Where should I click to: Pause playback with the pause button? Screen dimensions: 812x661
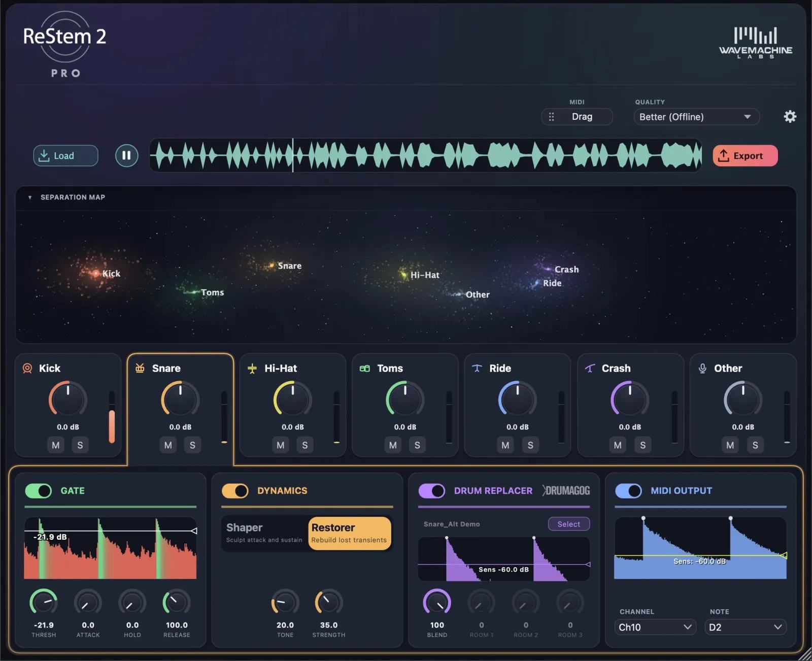coord(126,155)
